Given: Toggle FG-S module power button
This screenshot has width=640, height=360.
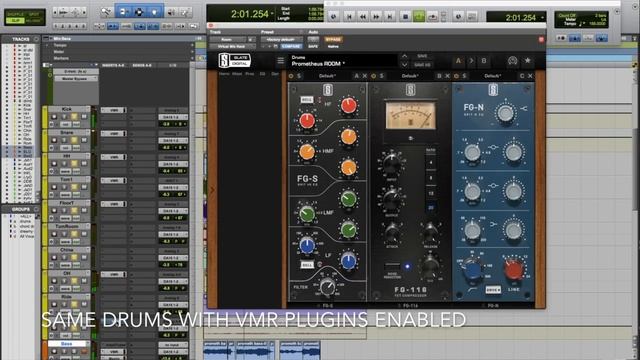Looking at the screenshot, I should click(x=291, y=76).
